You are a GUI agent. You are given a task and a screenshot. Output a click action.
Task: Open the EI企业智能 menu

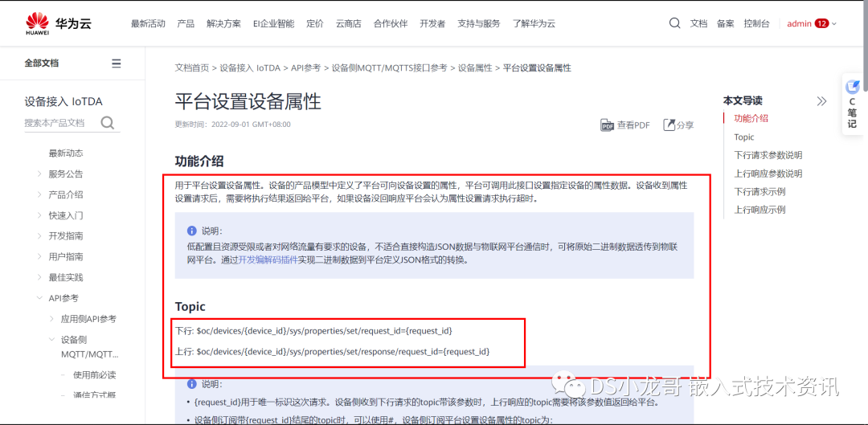tap(273, 24)
